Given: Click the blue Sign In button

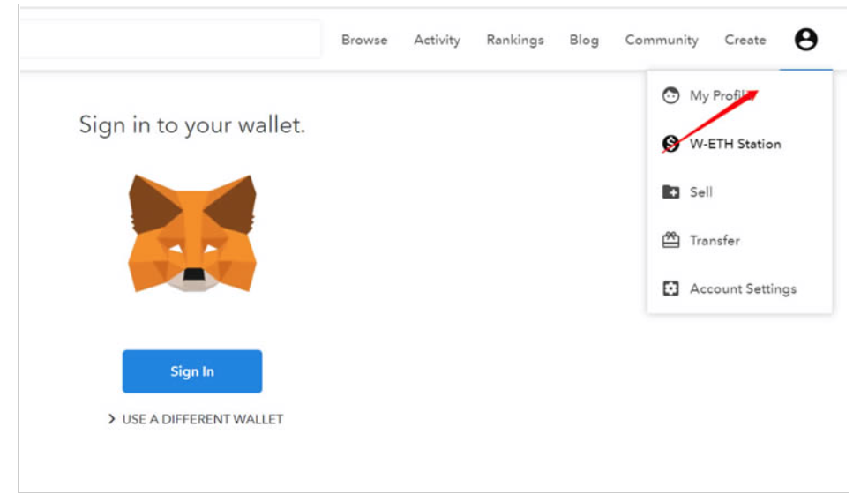Looking at the screenshot, I should tap(192, 371).
